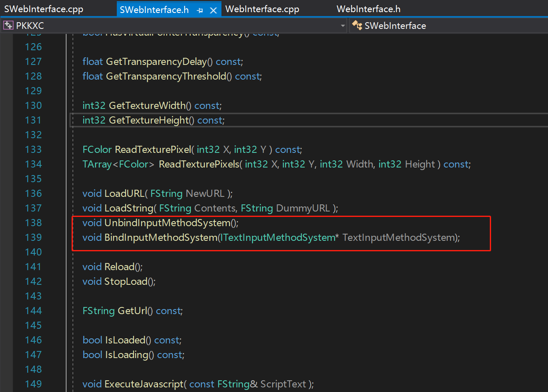Screen dimensions: 548x392
Task: Click line number 131 in the gutter
Action: click(33, 120)
